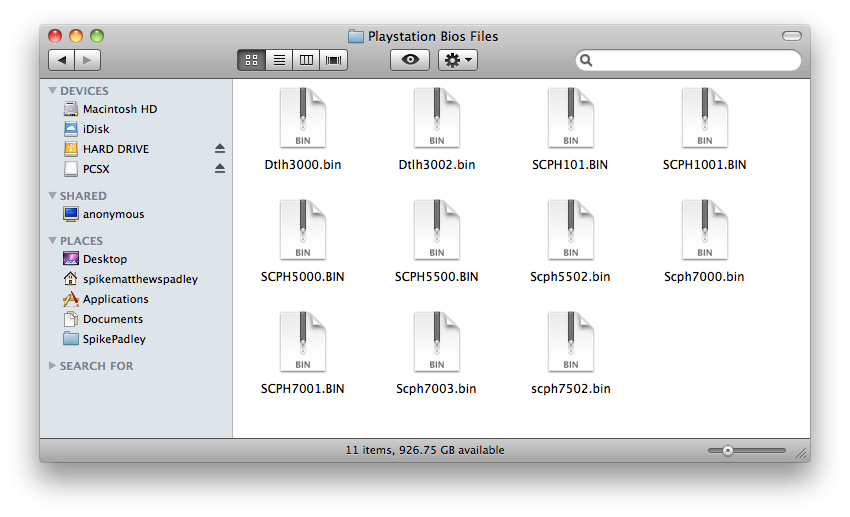Click the icon size slider

coord(746,450)
